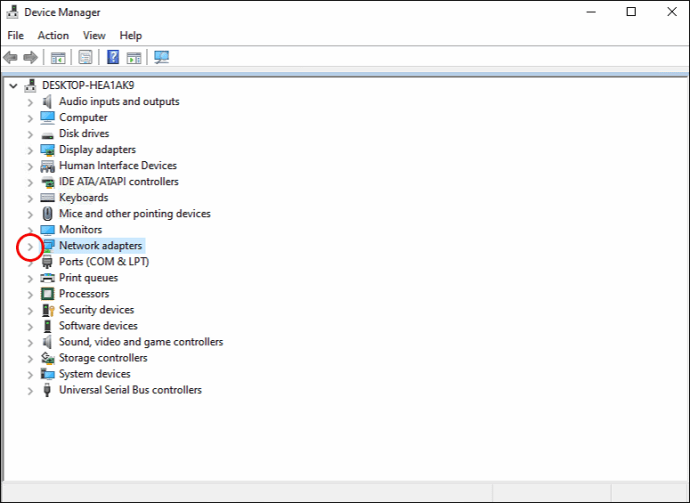Maximize the Device Manager window
This screenshot has height=503, width=690.
point(631,12)
